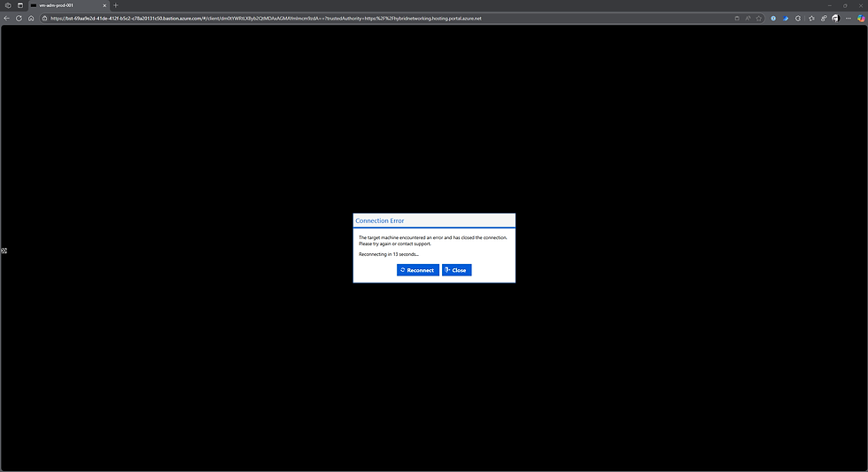
Task: Open the browser profile avatar
Action: coord(836,19)
